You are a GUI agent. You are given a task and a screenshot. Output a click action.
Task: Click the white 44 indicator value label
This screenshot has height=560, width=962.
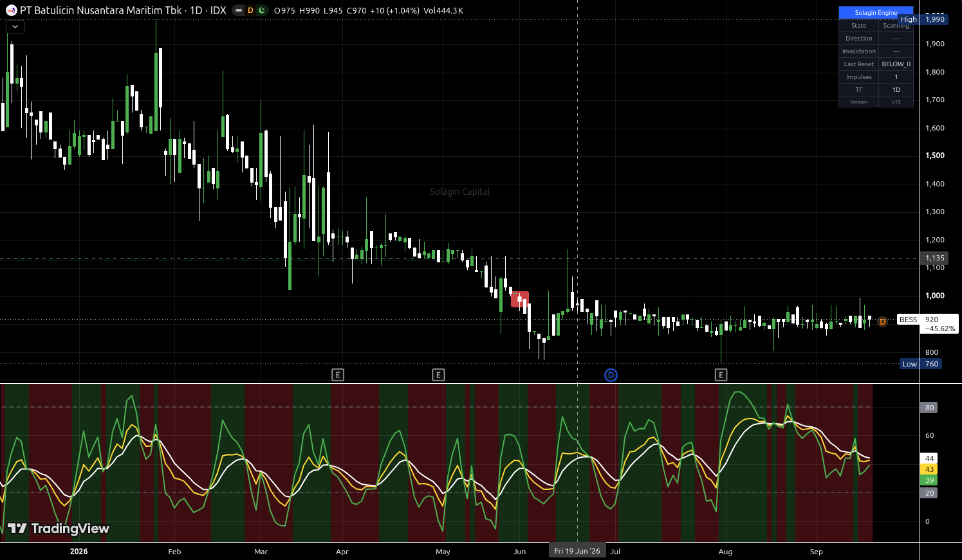coord(929,458)
